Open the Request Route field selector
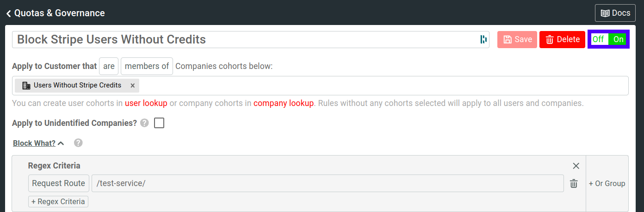This screenshot has width=644, height=212. point(58,183)
